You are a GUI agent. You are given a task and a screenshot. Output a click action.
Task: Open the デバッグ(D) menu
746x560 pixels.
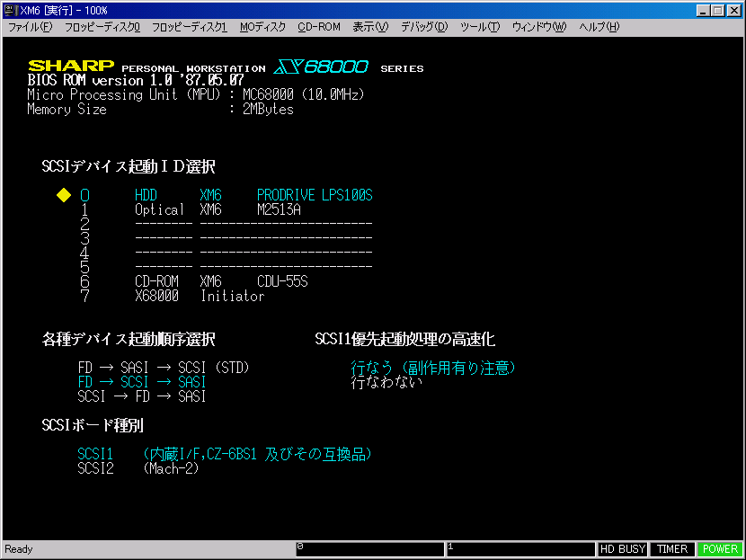pyautogui.click(x=424, y=27)
